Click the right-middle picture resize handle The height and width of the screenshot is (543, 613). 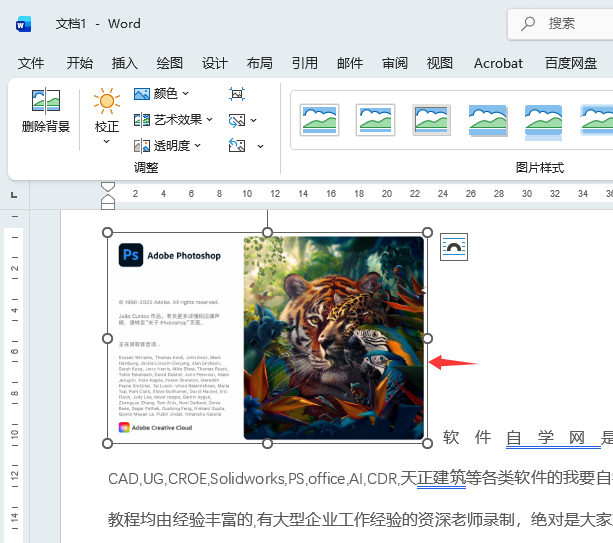pyautogui.click(x=428, y=339)
